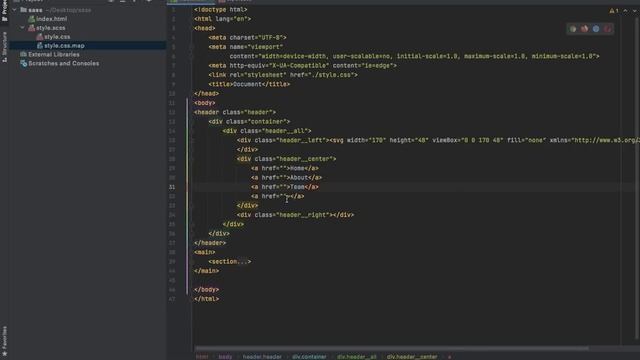Viewport: 640px width, 360px height.
Task: Click the title Document line
Action: [249, 84]
